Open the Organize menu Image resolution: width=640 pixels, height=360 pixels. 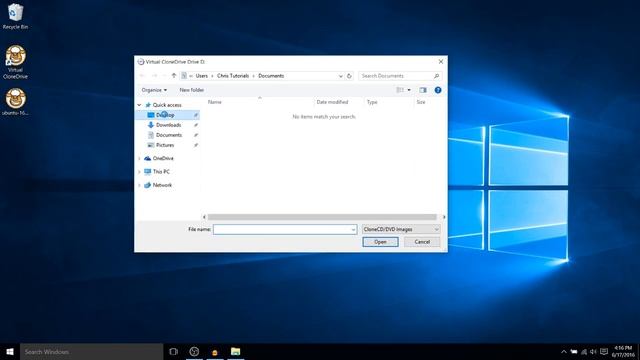point(154,90)
